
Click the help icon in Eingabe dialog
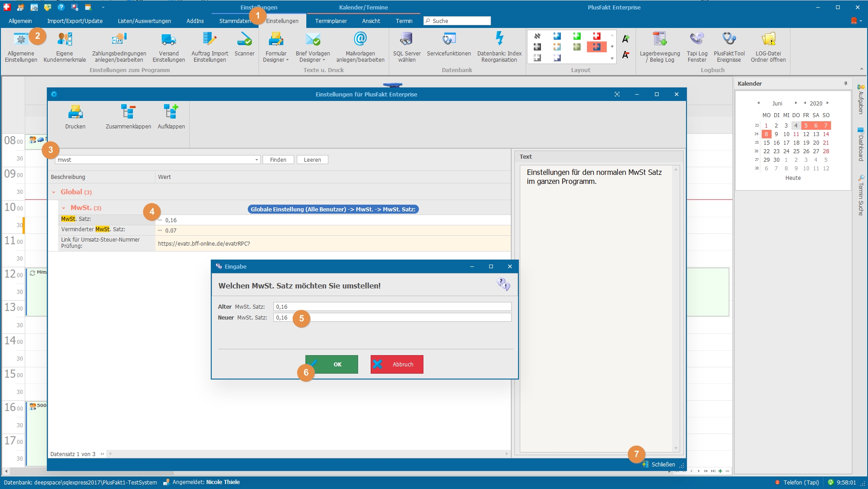[503, 284]
